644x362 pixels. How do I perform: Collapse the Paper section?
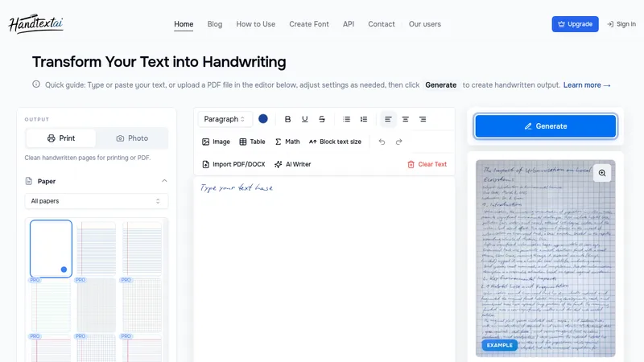pos(164,181)
